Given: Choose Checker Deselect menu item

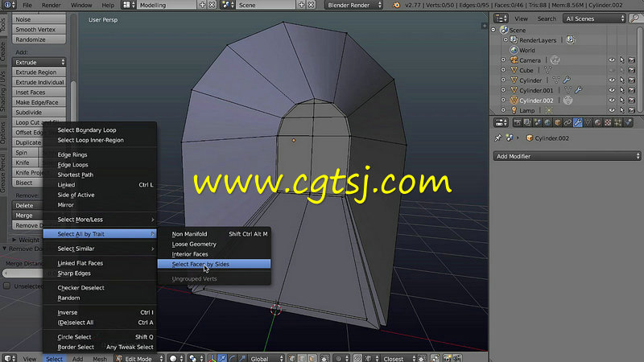Looking at the screenshot, I should click(x=100, y=287).
